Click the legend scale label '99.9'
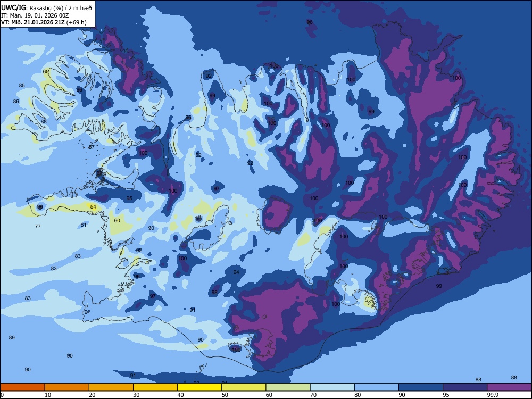Screen dimensions: 532x399 tap(493, 395)
